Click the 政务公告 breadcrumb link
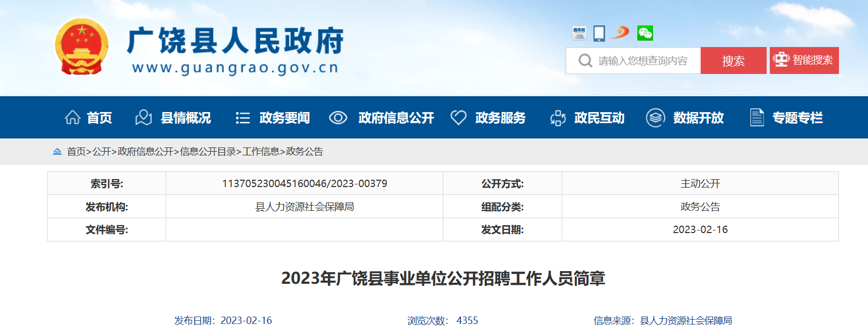This screenshot has width=868, height=334. 305,152
